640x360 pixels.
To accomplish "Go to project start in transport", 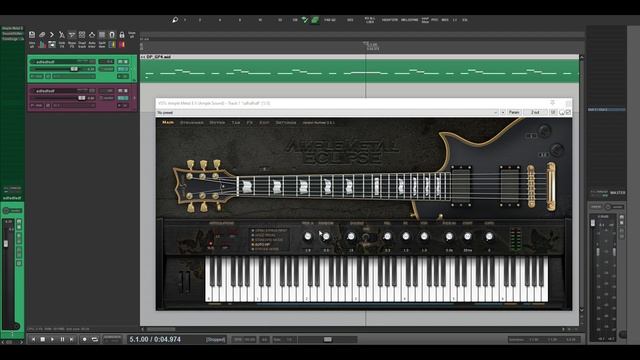I will click(x=33, y=339).
